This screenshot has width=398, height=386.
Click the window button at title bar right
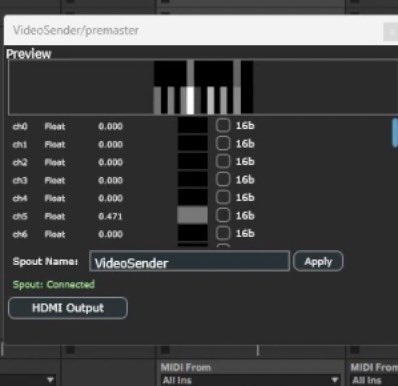pyautogui.click(x=391, y=32)
